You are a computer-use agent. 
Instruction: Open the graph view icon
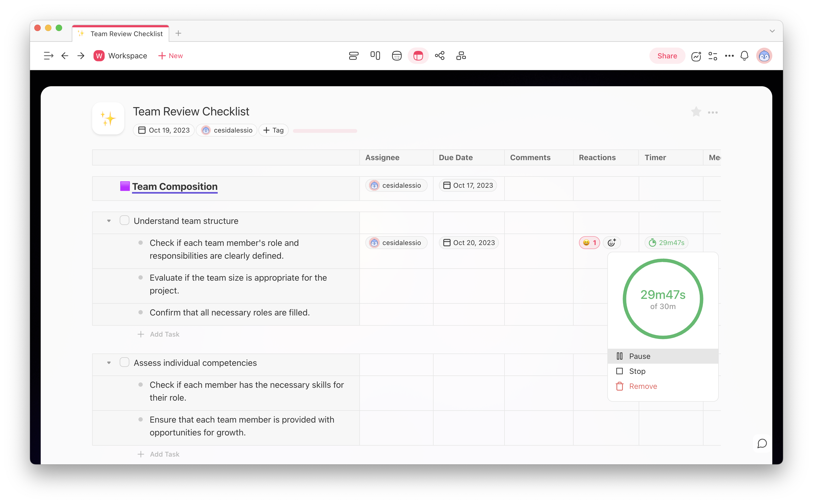(440, 56)
